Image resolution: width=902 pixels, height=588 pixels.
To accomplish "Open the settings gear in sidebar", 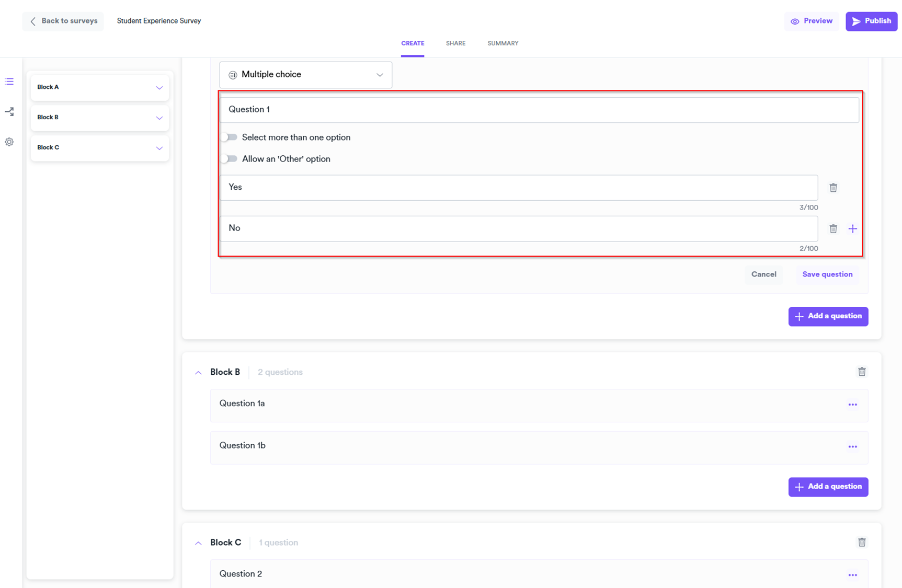I will 9,142.
